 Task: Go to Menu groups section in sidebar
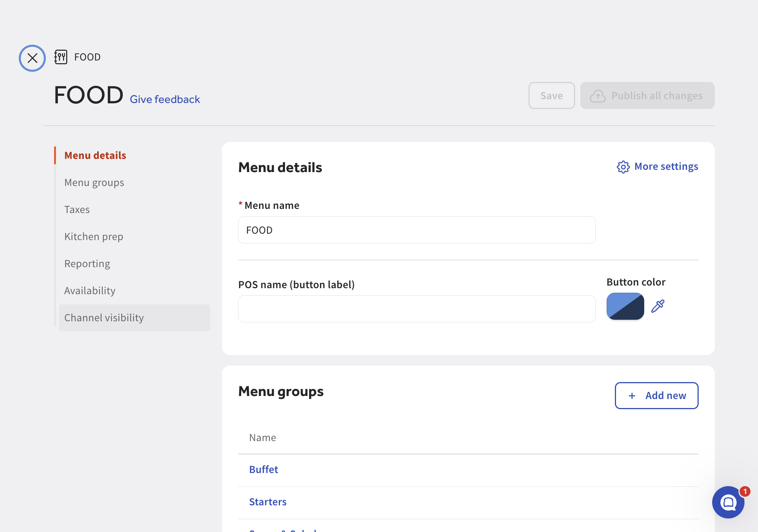pos(94,182)
